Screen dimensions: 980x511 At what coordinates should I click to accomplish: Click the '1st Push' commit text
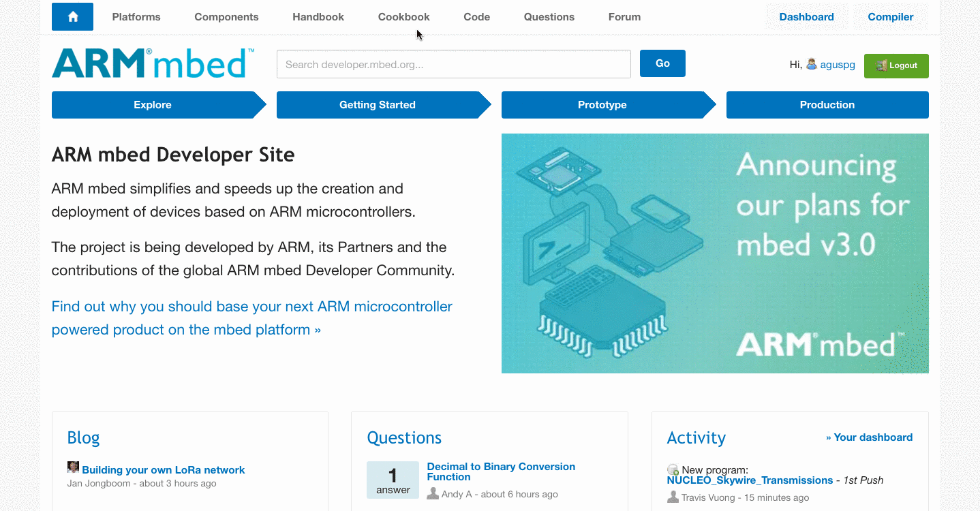click(x=863, y=480)
